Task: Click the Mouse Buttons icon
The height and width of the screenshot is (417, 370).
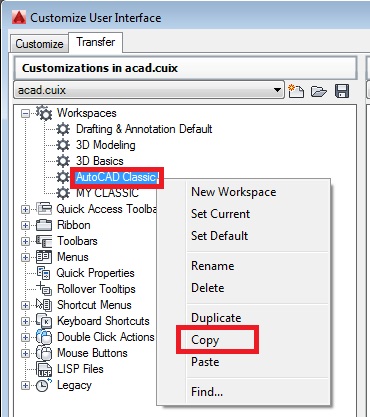Action: pyautogui.click(x=44, y=353)
